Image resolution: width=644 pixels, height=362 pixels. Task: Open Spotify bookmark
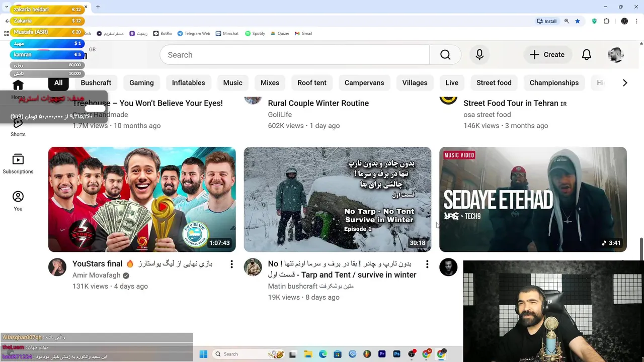[255, 34]
